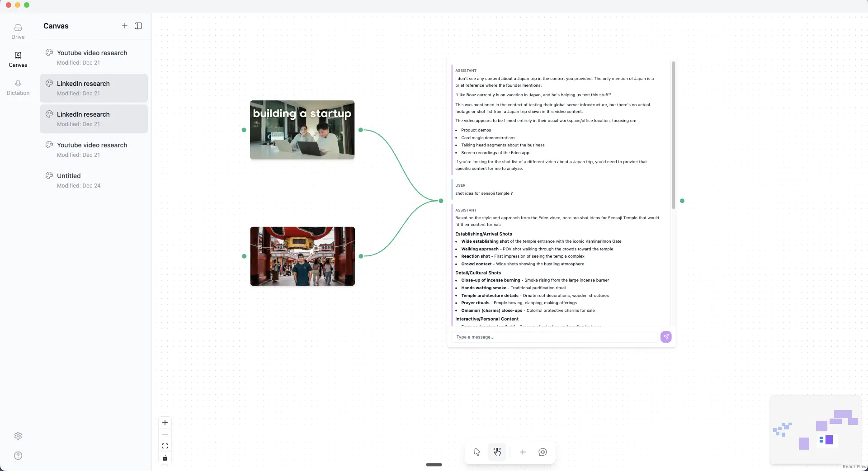Add a new node from the bottom toolbar plus
The image size is (868, 471).
tap(523, 452)
